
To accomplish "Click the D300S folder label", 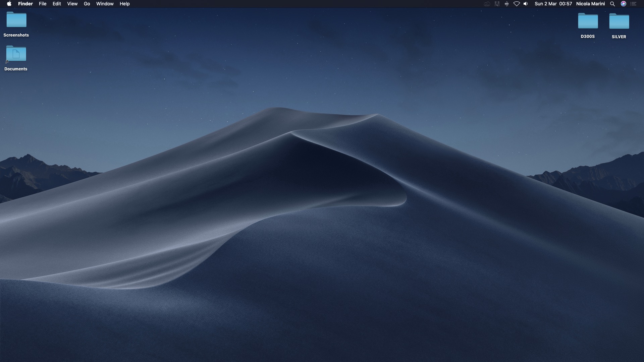I will coord(588,37).
